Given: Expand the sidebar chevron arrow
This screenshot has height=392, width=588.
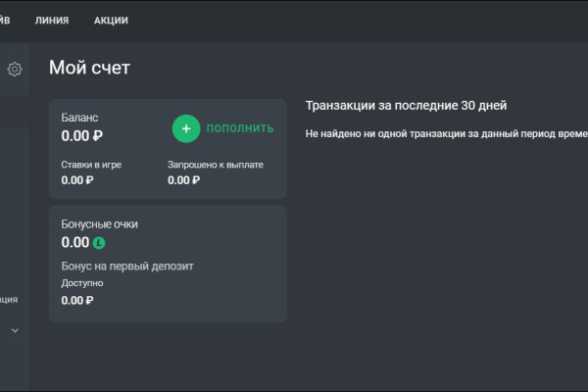Looking at the screenshot, I should 15,331.
